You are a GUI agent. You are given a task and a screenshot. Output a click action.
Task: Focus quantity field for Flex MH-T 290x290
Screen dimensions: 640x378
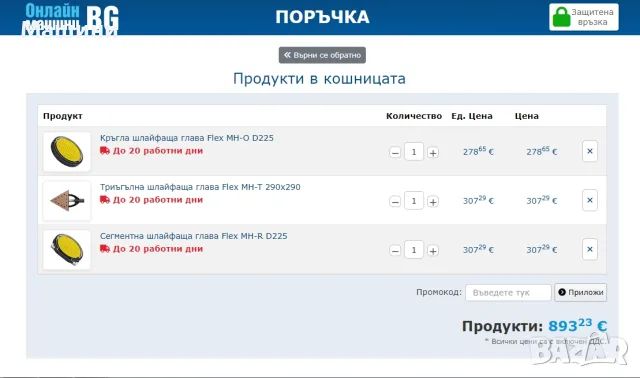point(414,201)
